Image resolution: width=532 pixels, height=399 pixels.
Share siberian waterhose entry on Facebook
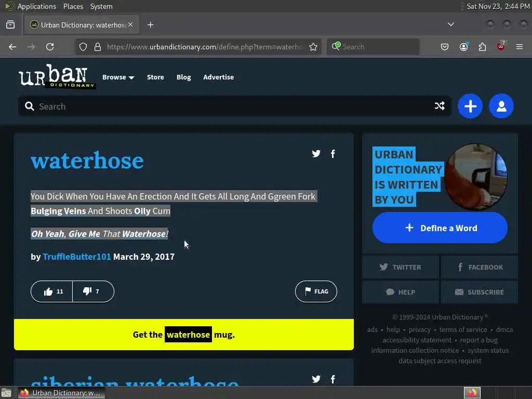(333, 379)
